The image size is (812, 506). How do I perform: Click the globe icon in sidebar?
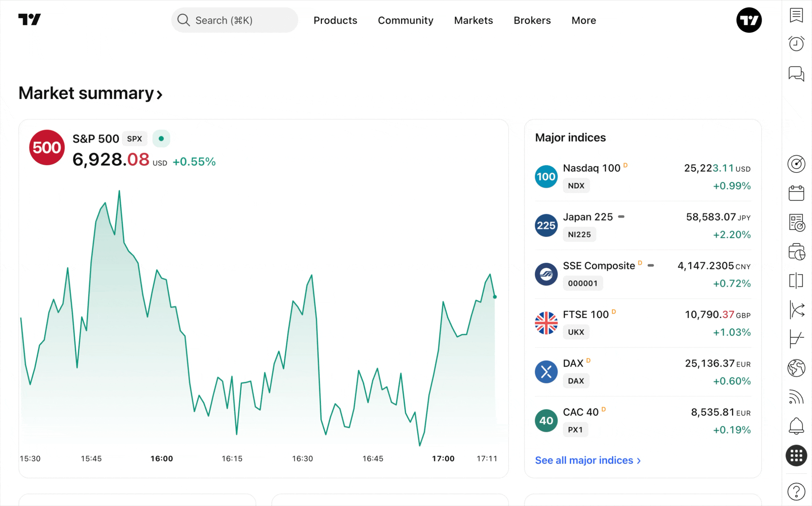pos(796,368)
